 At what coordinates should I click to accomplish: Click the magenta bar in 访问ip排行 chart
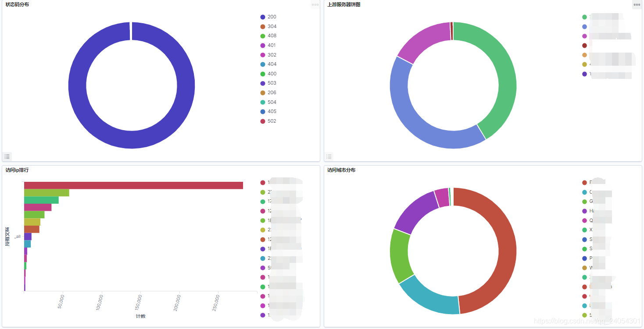[x=38, y=207]
